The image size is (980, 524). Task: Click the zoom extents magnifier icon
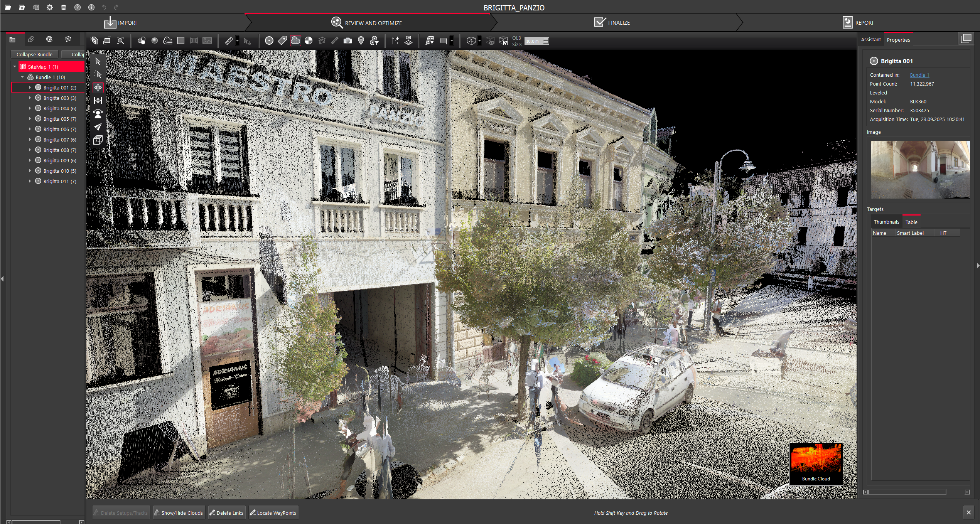click(120, 40)
